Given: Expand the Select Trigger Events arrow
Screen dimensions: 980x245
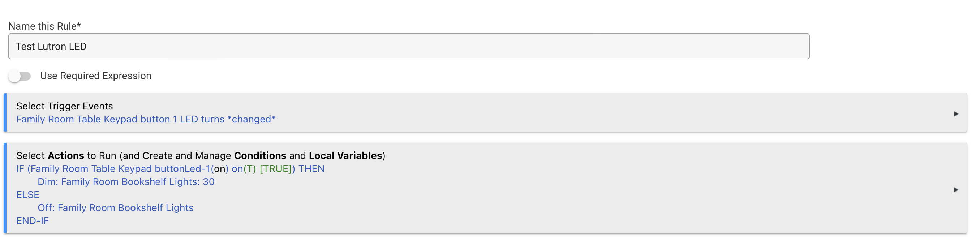Looking at the screenshot, I should [x=956, y=114].
